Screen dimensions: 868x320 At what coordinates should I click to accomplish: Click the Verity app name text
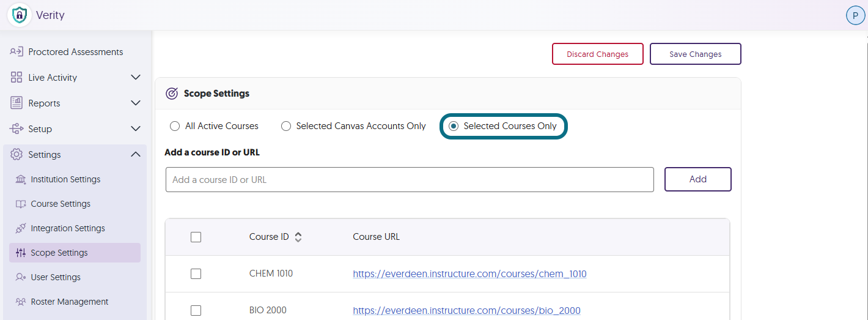[x=50, y=15]
